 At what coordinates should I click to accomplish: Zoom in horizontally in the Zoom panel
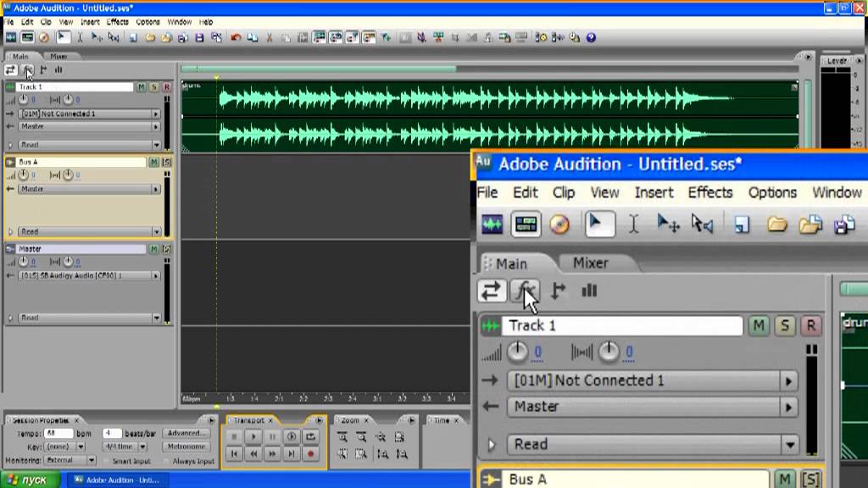click(342, 437)
